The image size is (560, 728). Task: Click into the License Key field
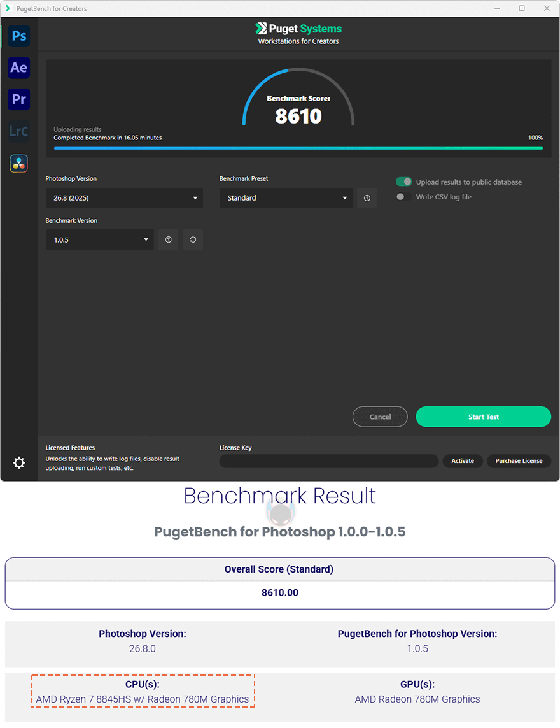329,460
